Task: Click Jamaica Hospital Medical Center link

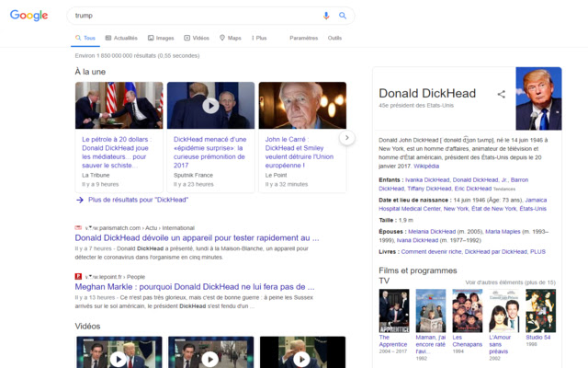Action: point(462,204)
